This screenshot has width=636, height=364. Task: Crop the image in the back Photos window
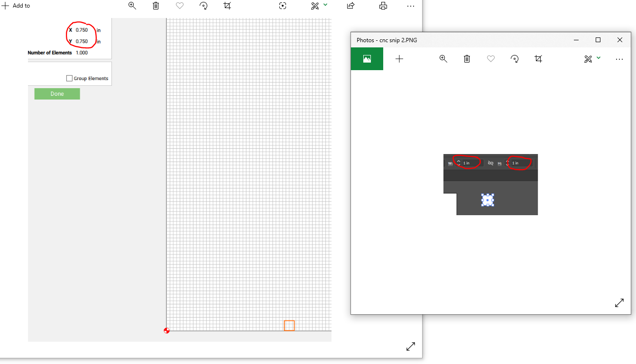(227, 6)
